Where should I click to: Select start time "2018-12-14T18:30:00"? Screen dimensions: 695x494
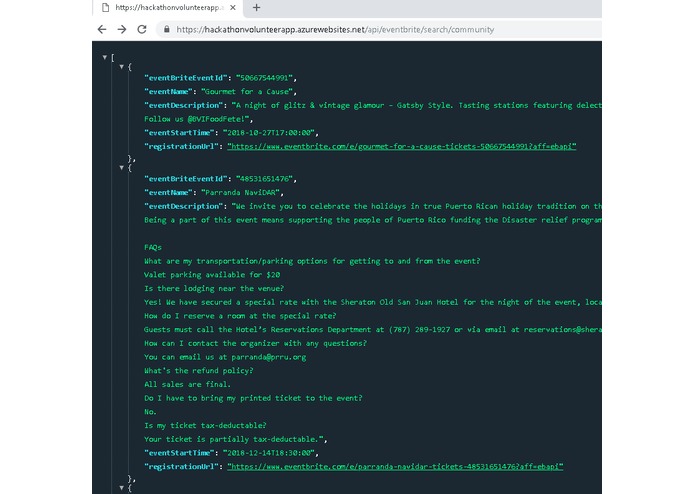[269, 453]
